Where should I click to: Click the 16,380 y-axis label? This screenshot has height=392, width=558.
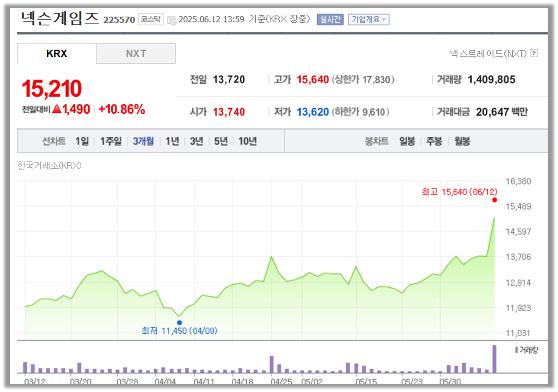coord(518,181)
